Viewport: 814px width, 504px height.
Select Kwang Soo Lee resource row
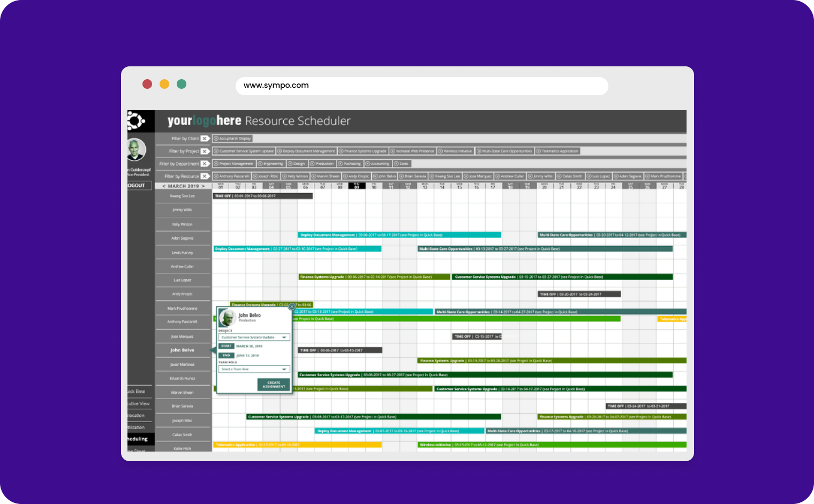click(x=183, y=196)
